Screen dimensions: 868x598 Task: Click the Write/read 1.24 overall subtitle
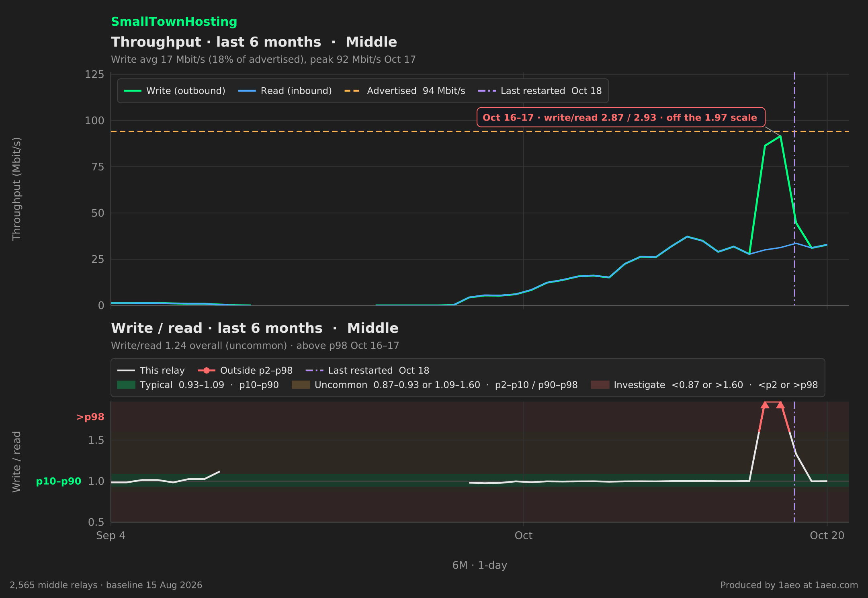tap(255, 346)
